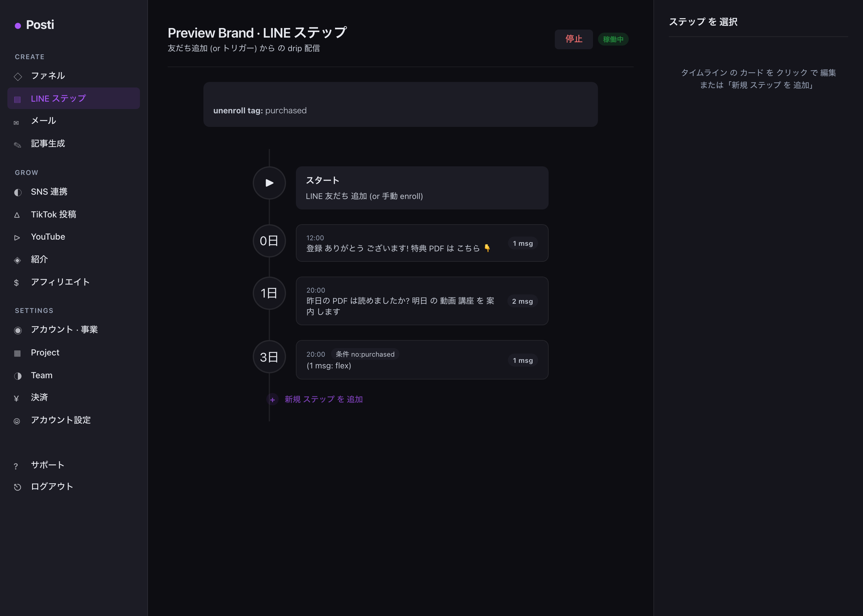Viewport: 863px width, 616px height.
Task: Click the ファネル diamond icon in sidebar
Action: [18, 76]
